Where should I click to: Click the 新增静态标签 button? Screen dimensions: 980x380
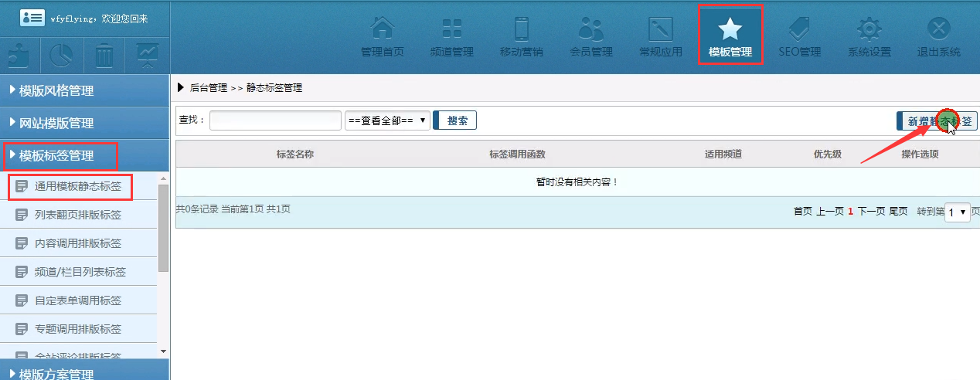click(937, 120)
